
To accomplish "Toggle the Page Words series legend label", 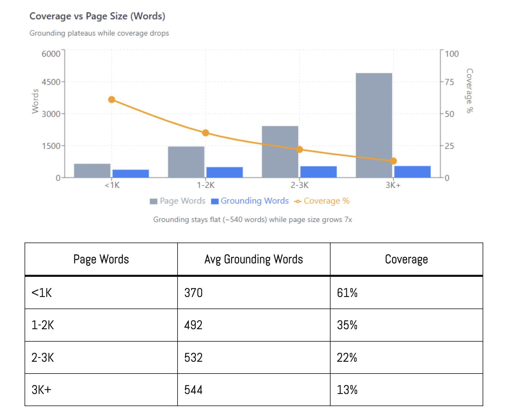I will tap(182, 201).
